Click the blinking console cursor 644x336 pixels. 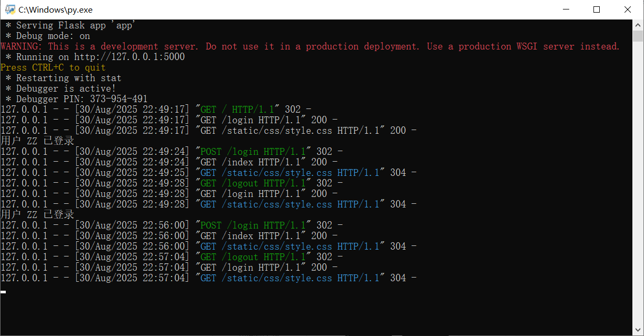(x=3, y=291)
